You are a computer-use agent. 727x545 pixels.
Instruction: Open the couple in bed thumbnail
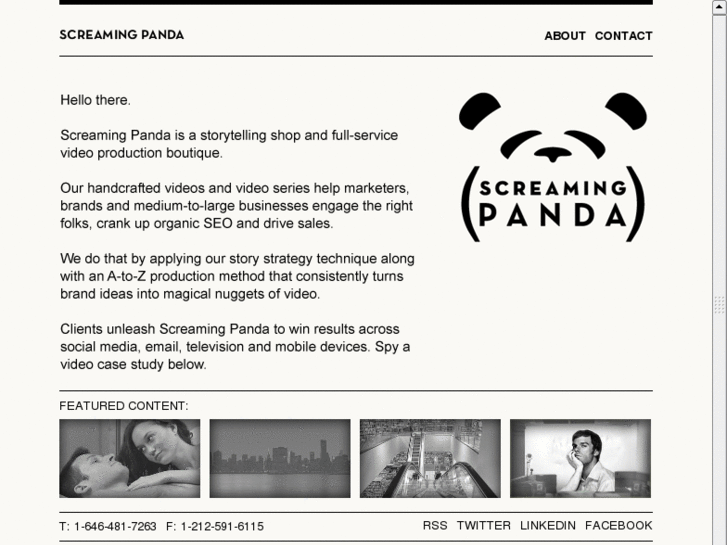point(130,458)
